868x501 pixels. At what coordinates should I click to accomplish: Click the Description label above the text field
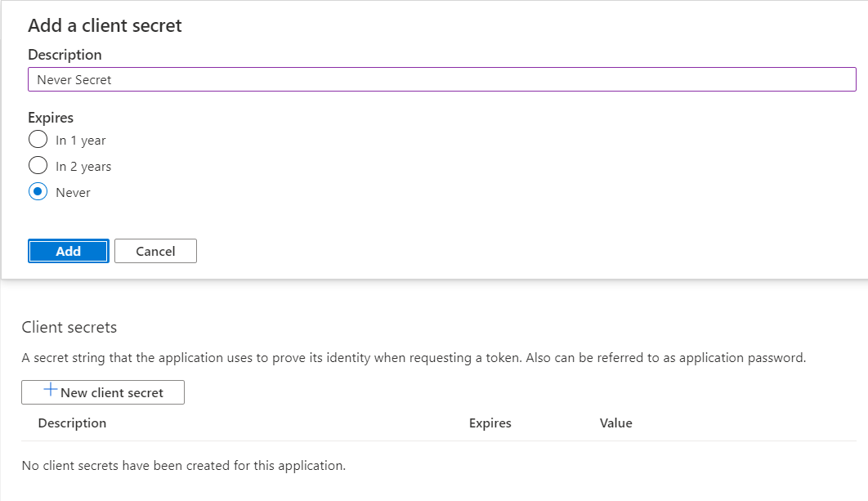(65, 55)
